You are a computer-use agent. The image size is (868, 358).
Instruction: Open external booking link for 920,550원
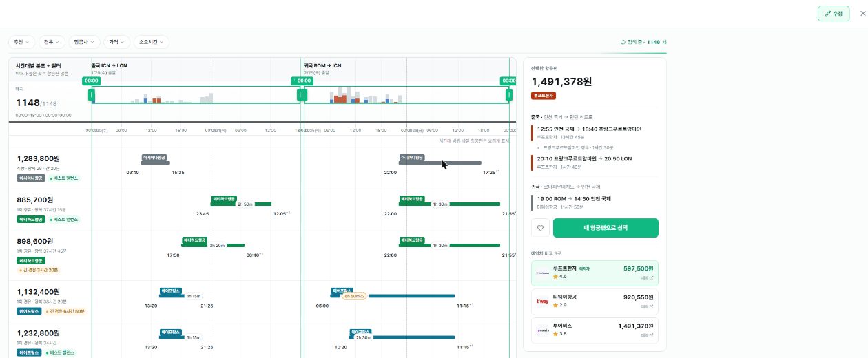point(646,307)
